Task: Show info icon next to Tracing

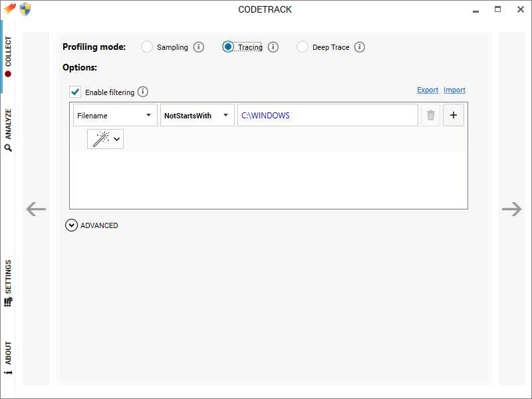Action: 273,47
